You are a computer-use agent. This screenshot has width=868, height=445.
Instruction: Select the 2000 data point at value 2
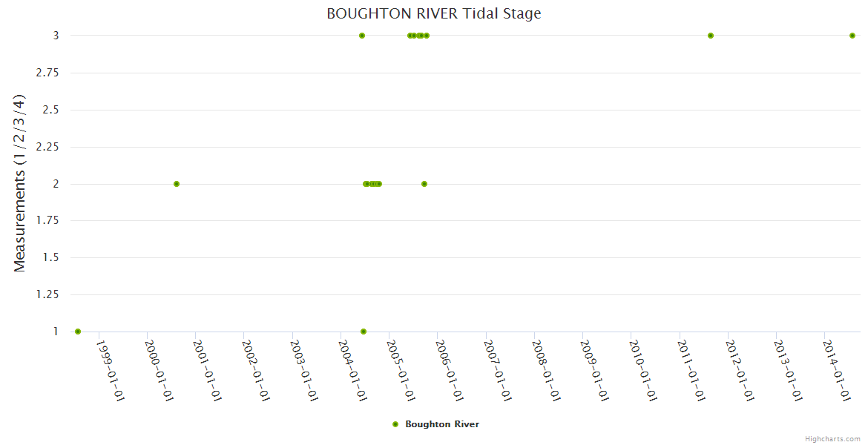[177, 184]
